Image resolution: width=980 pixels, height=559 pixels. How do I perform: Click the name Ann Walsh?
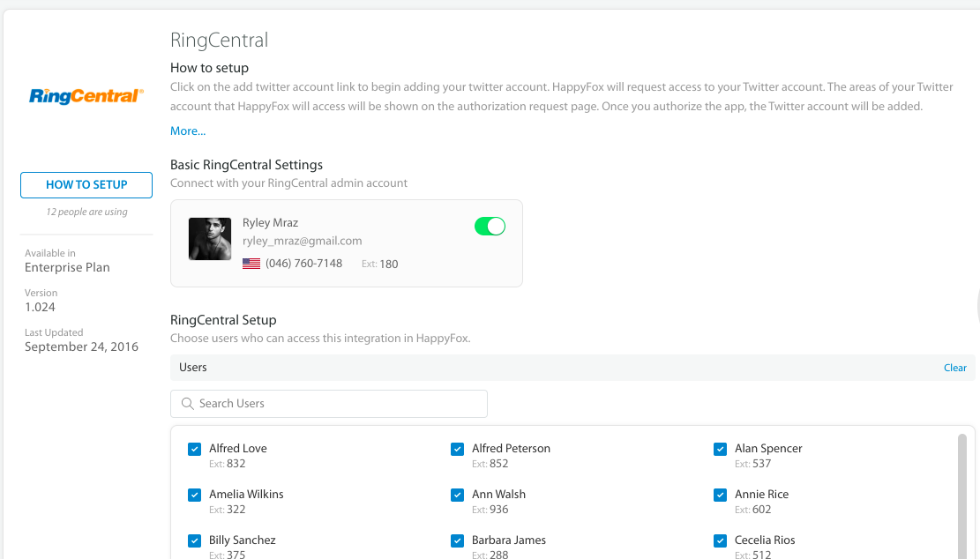click(x=498, y=494)
